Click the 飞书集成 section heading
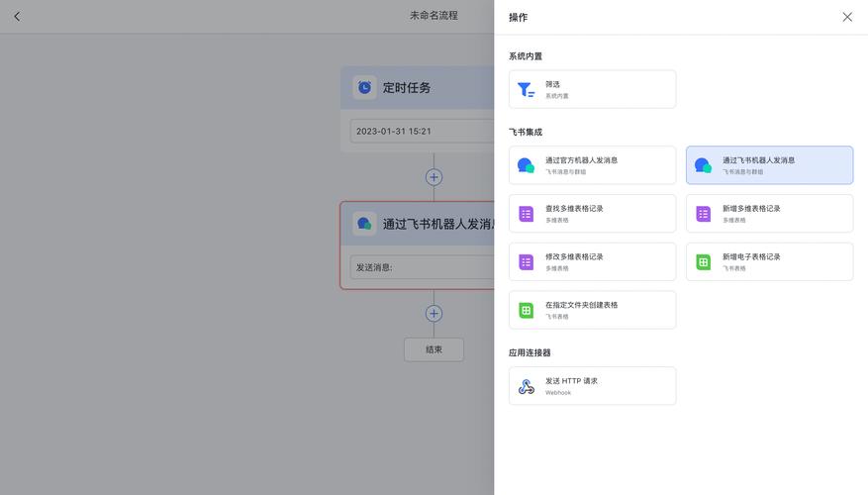The width and height of the screenshot is (868, 495). 526,132
